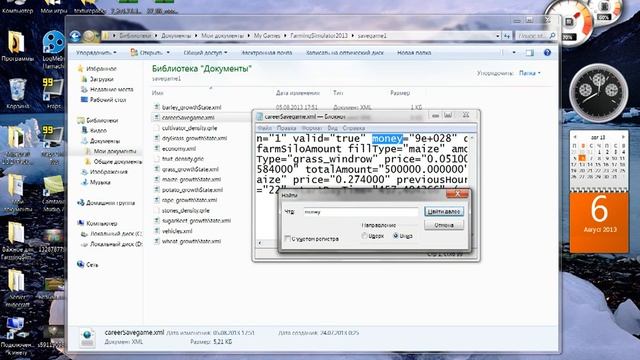
Task: Open Notepad's Файл menu
Action: 264,128
